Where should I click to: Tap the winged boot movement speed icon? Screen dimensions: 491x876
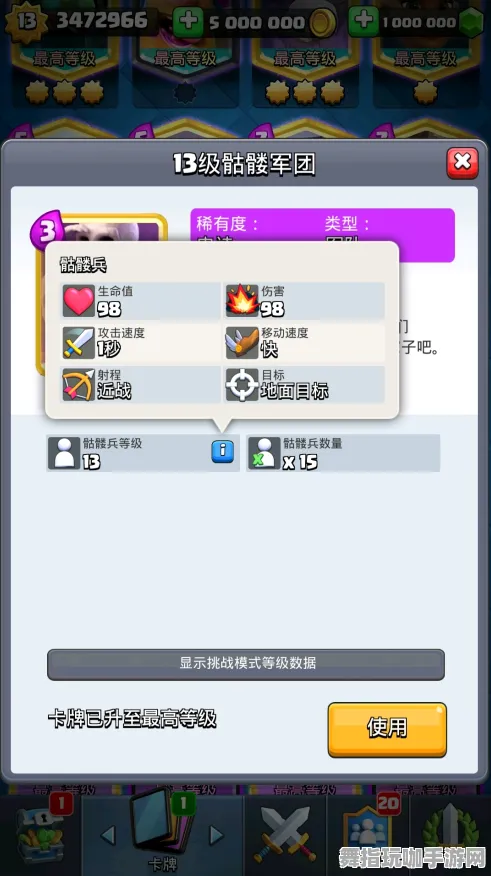[242, 342]
